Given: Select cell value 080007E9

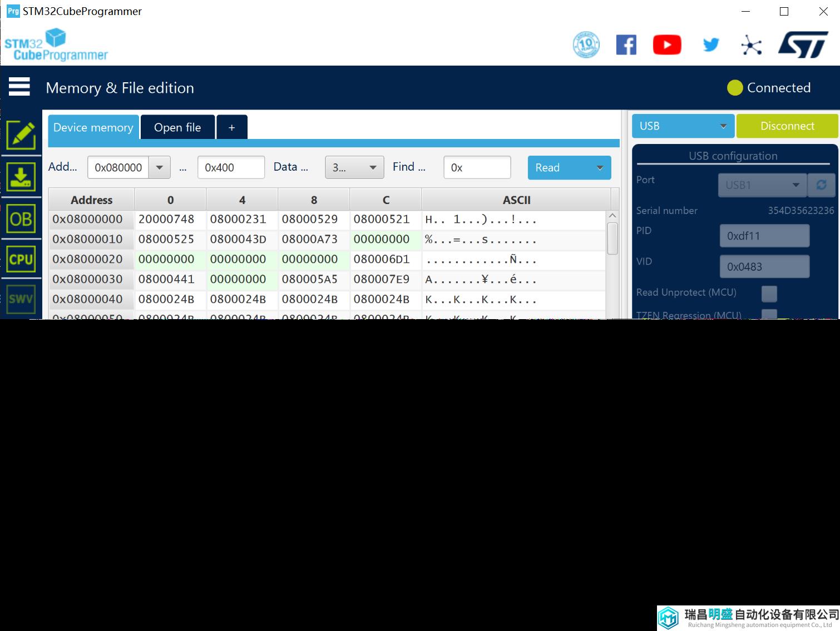Looking at the screenshot, I should (386, 279).
